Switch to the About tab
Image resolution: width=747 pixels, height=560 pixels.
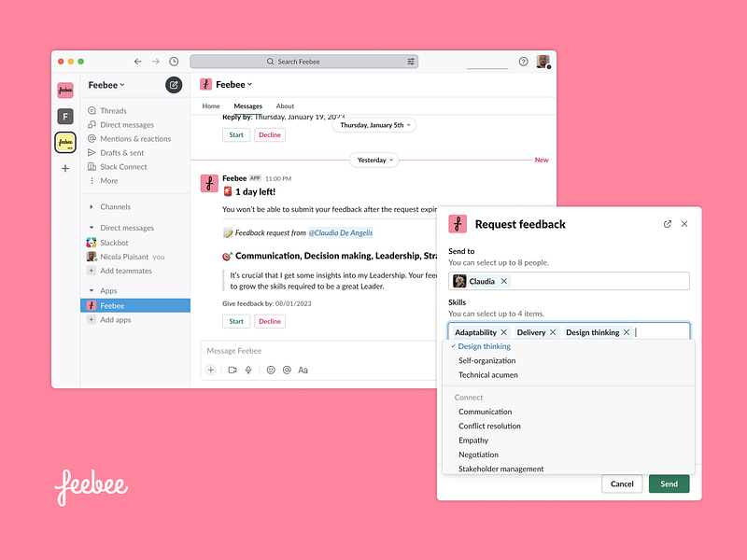(x=285, y=106)
